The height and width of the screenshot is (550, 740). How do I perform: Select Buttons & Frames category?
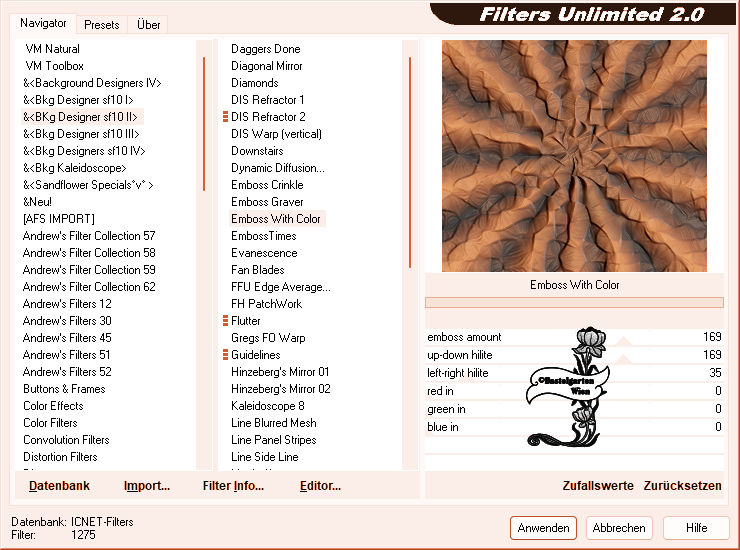64,389
